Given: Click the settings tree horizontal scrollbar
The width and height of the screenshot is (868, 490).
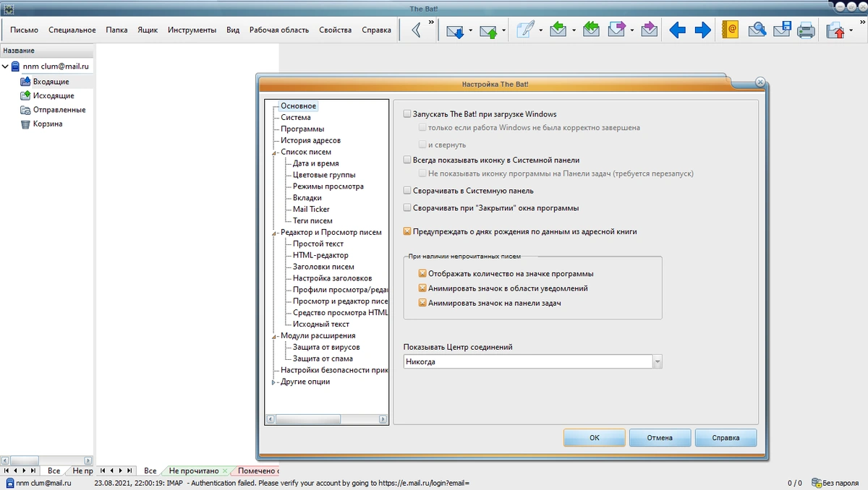Looking at the screenshot, I should 327,419.
